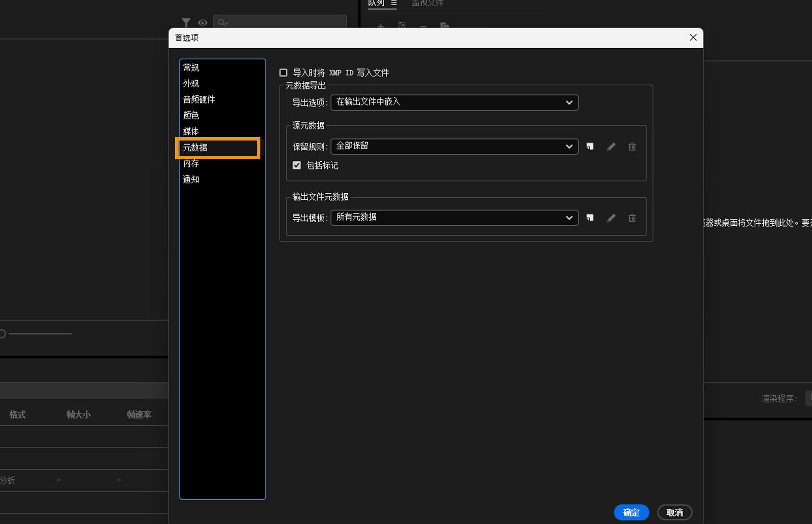Enable 导入时将 XMP ID 写入文件 checkbox

point(283,73)
